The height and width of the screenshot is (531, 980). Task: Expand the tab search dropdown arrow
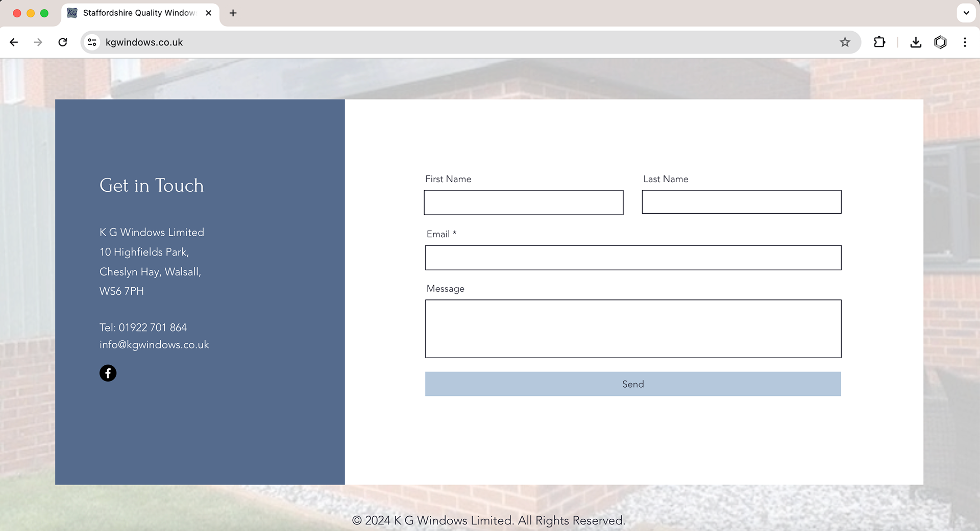tap(966, 13)
